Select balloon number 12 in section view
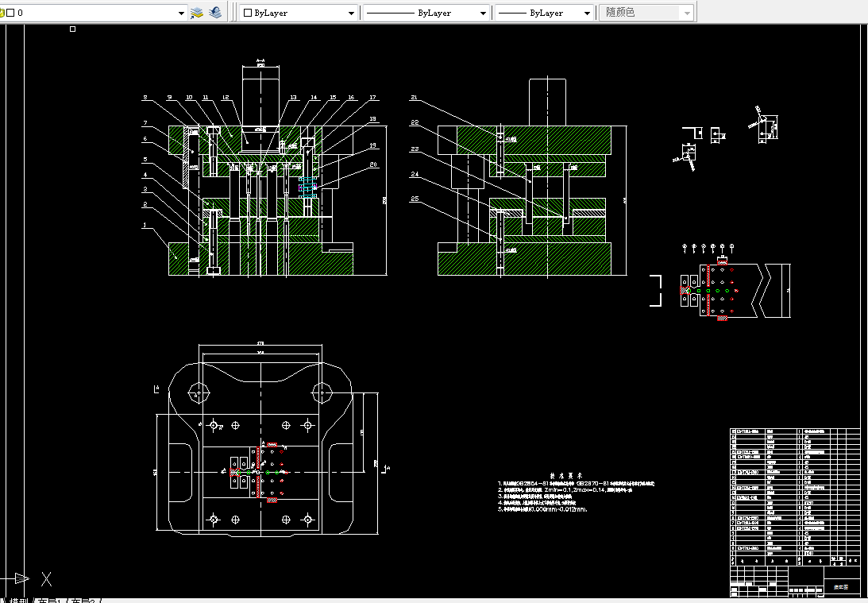Image resolution: width=868 pixels, height=603 pixels. pyautogui.click(x=226, y=98)
